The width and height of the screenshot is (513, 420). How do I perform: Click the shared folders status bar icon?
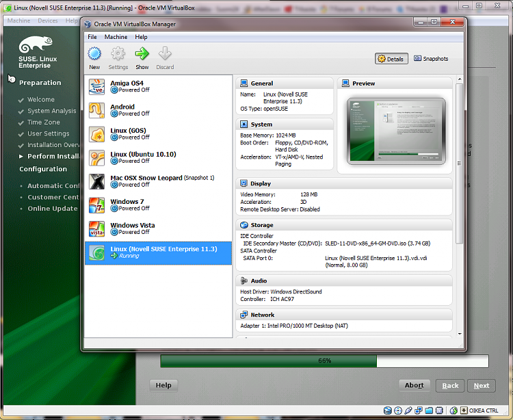(x=429, y=410)
